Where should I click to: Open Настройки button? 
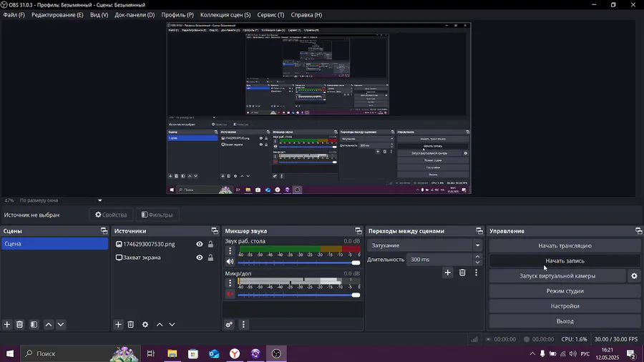point(565,306)
